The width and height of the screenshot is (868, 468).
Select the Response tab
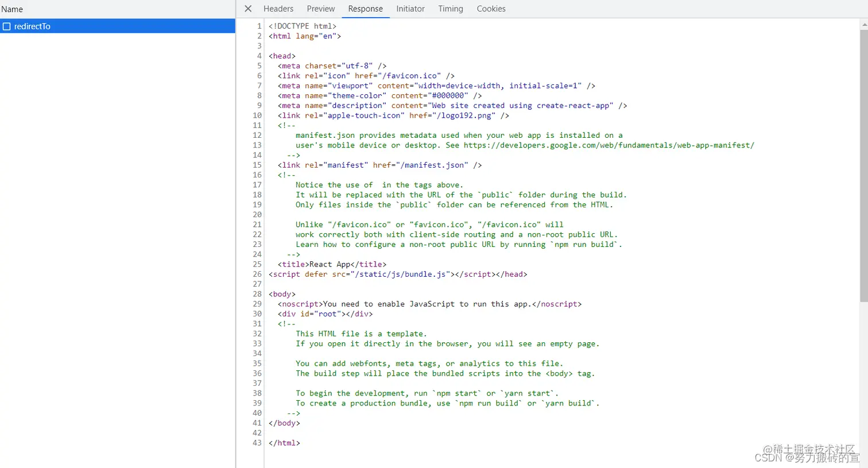point(365,9)
